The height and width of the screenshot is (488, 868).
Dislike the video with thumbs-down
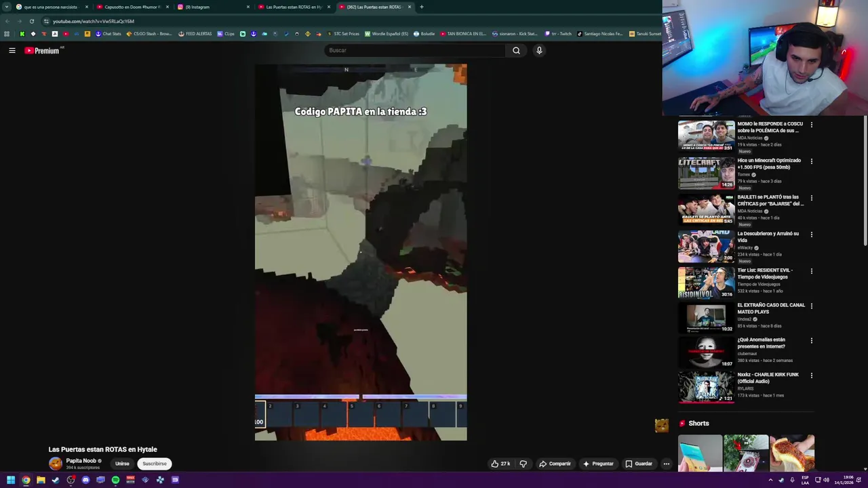pyautogui.click(x=523, y=464)
